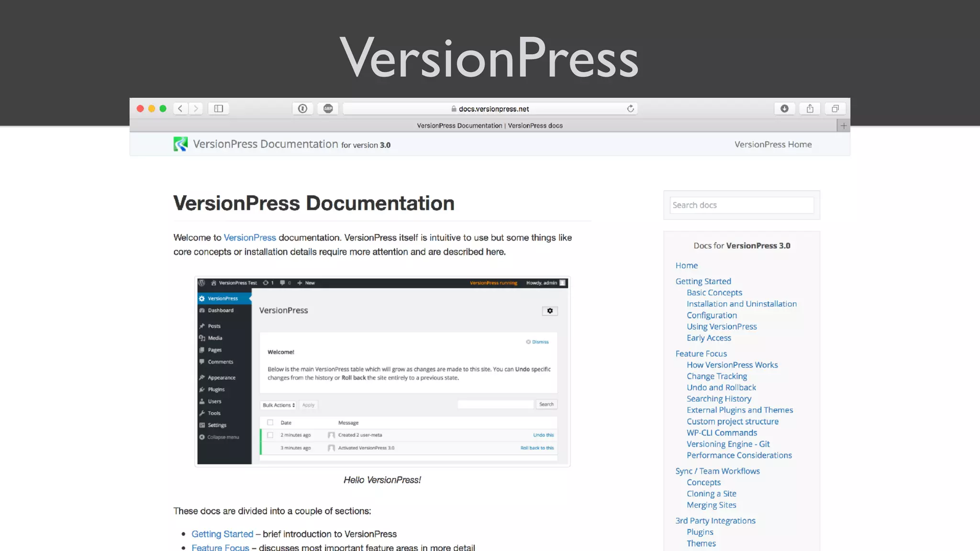Open the Change Tracking page
Image resolution: width=980 pixels, height=551 pixels.
click(x=716, y=376)
